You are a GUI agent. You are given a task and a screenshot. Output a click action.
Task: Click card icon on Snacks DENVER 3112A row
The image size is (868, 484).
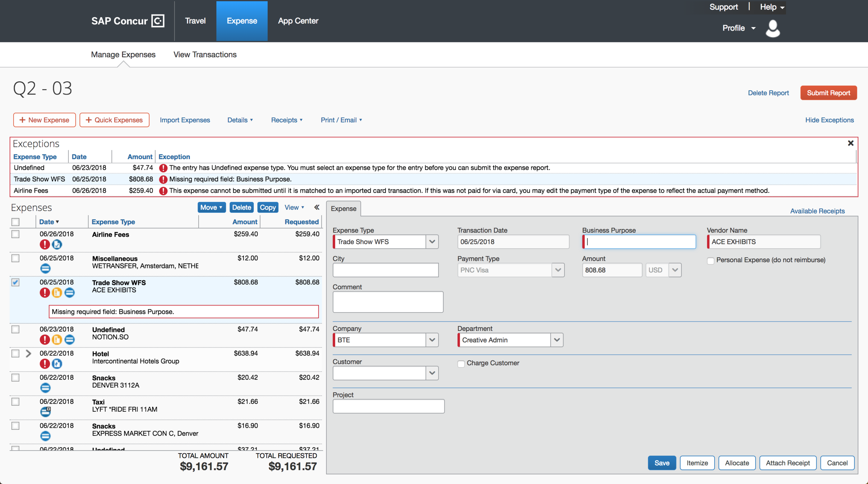click(45, 388)
